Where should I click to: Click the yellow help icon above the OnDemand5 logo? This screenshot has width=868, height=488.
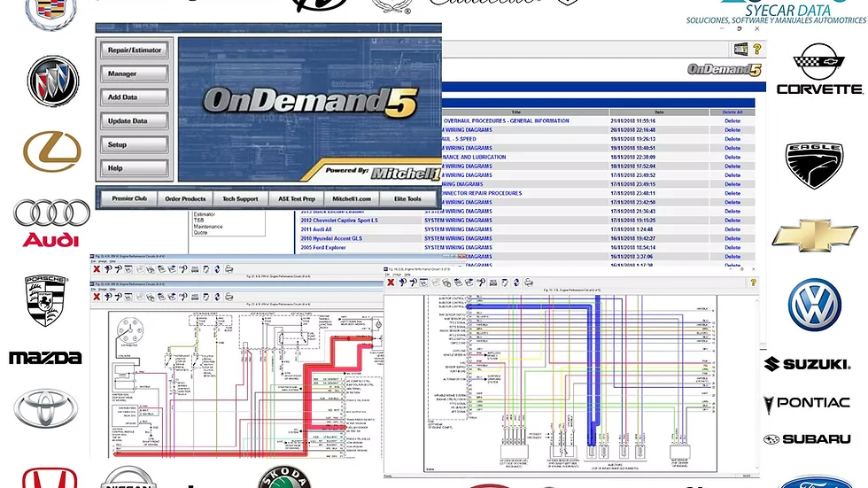coord(756,50)
